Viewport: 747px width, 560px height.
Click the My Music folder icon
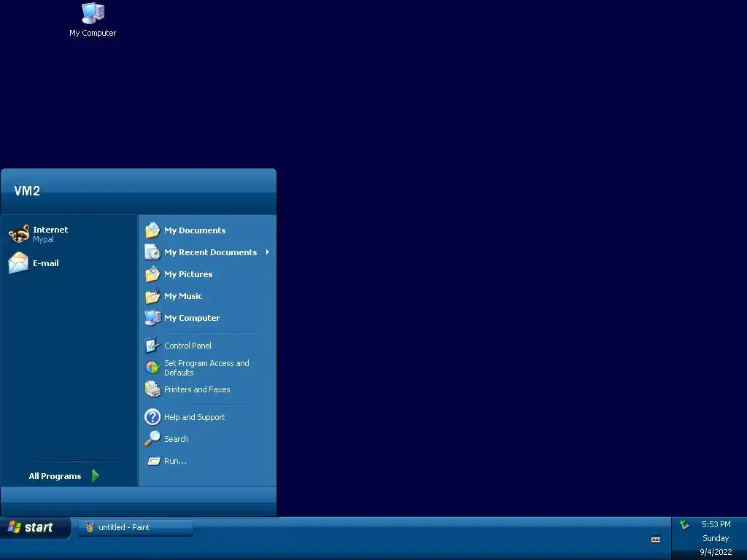click(152, 296)
